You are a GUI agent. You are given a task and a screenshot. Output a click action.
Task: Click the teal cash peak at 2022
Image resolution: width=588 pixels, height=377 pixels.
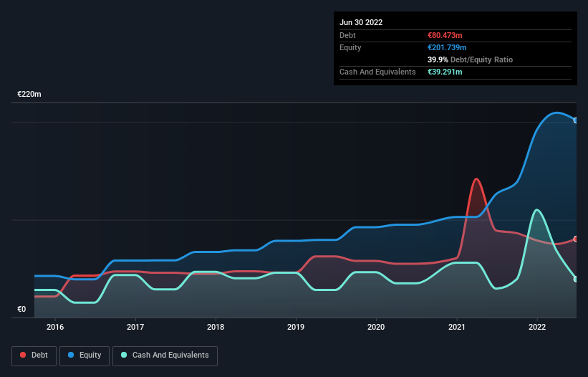point(537,210)
